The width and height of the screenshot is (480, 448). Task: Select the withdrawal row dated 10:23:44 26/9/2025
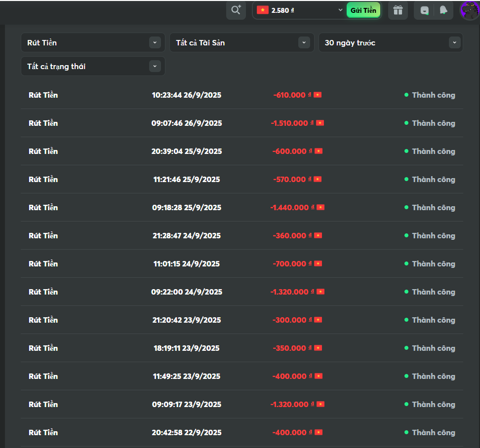pos(187,95)
